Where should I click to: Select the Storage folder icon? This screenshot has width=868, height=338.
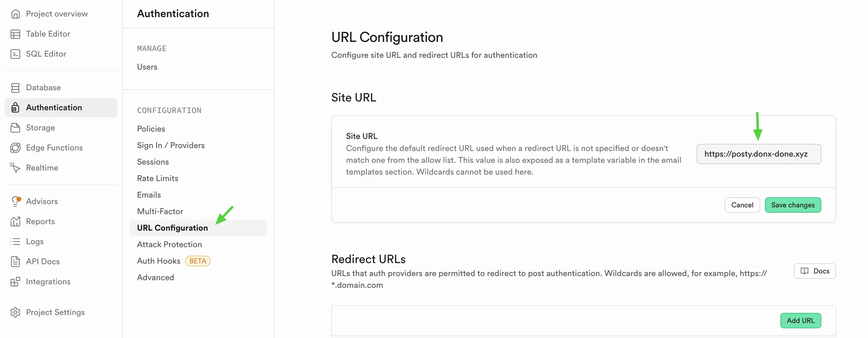[15, 128]
